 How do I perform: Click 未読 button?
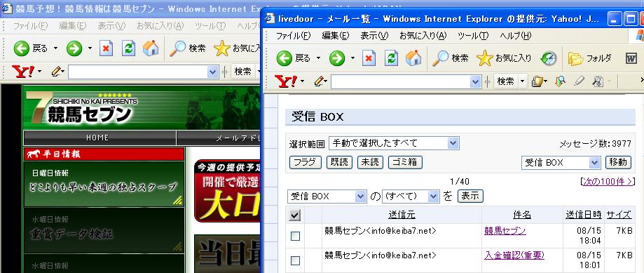(370, 162)
